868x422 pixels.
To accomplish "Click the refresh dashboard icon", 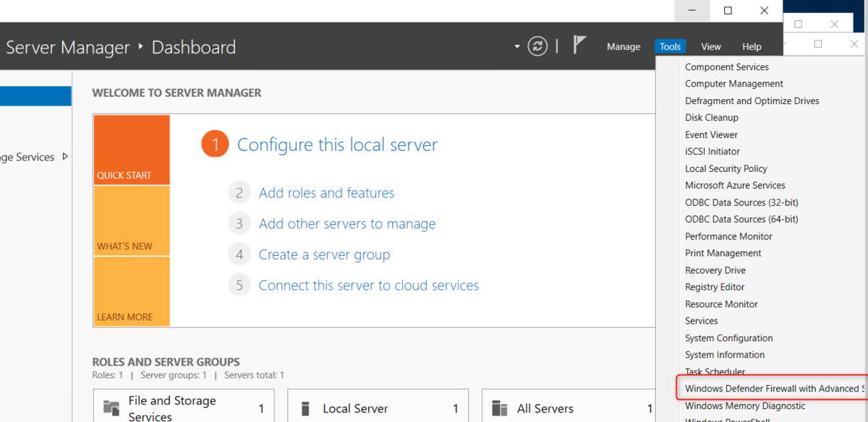I will coord(537,46).
